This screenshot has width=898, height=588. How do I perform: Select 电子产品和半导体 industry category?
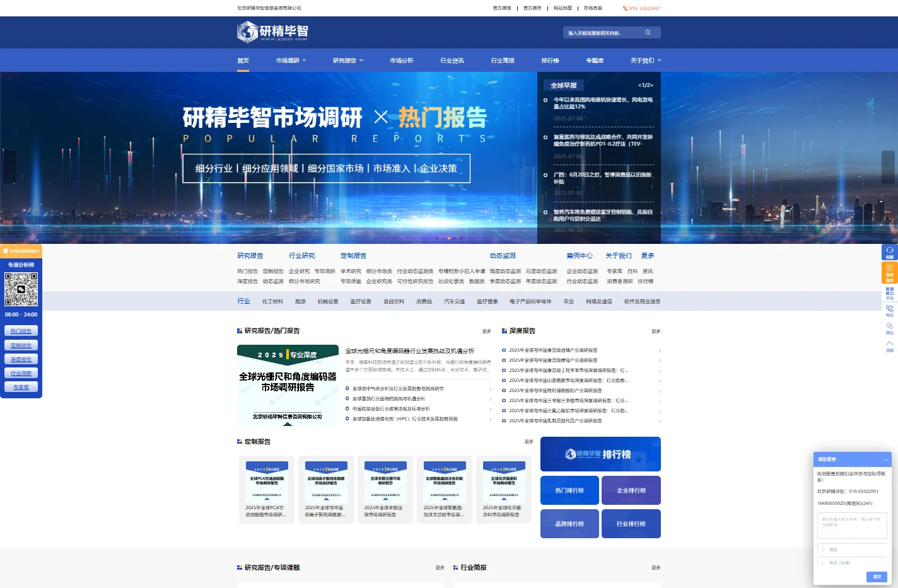(x=530, y=301)
